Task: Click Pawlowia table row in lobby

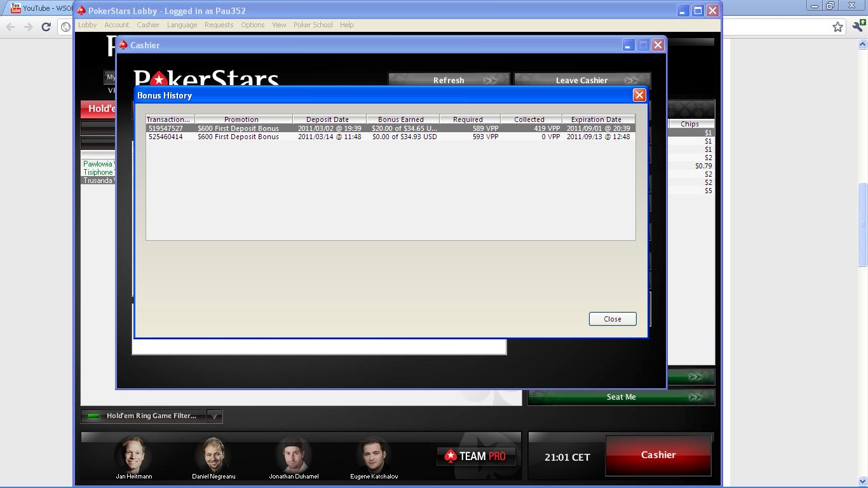Action: [x=98, y=164]
